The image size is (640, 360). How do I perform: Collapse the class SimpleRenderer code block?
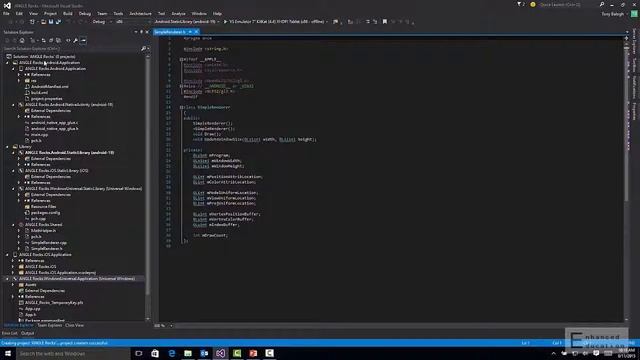tap(181, 107)
